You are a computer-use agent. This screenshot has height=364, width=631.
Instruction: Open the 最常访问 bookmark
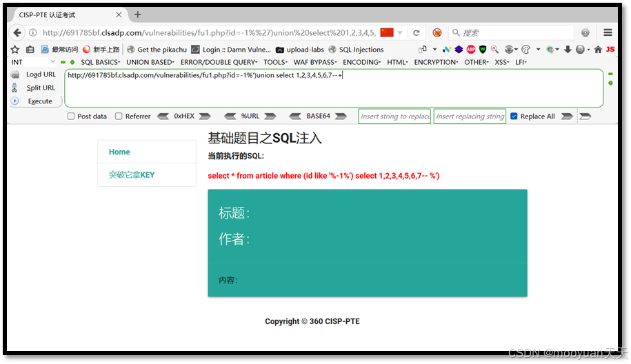point(60,50)
